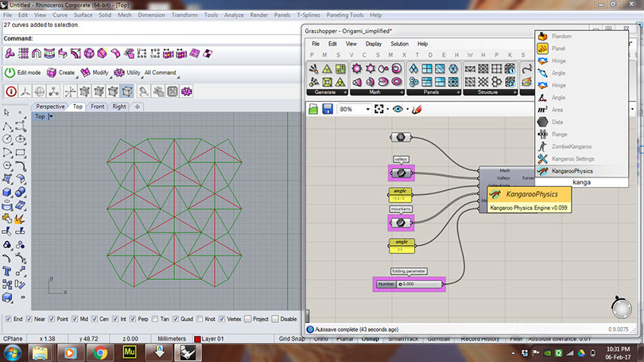Toggle the Grasshopper preview eye icon
This screenshot has width=644, height=362.
pyautogui.click(x=398, y=109)
